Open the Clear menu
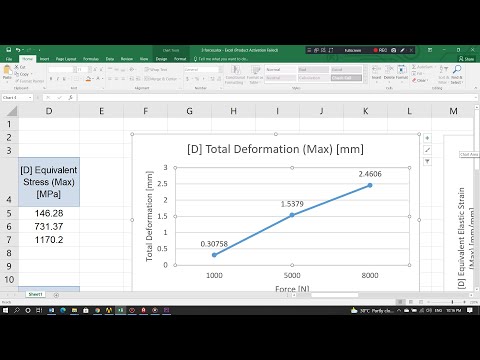This screenshot has height=360, width=480. tap(420, 80)
